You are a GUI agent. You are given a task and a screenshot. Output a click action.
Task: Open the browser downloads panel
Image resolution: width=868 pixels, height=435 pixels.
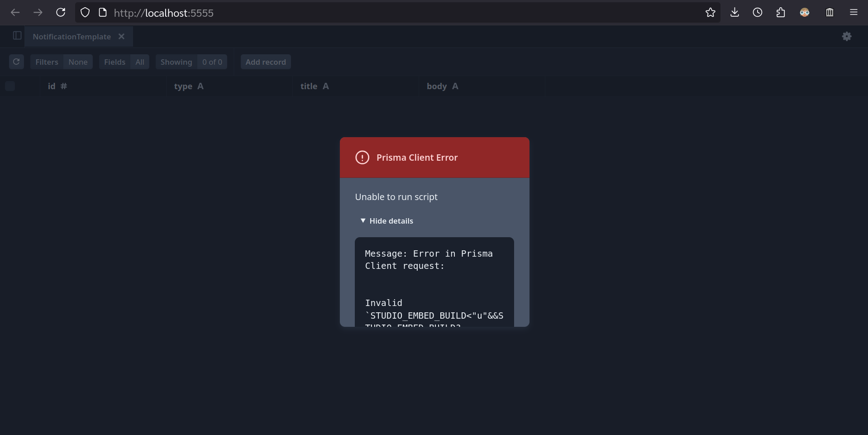735,13
